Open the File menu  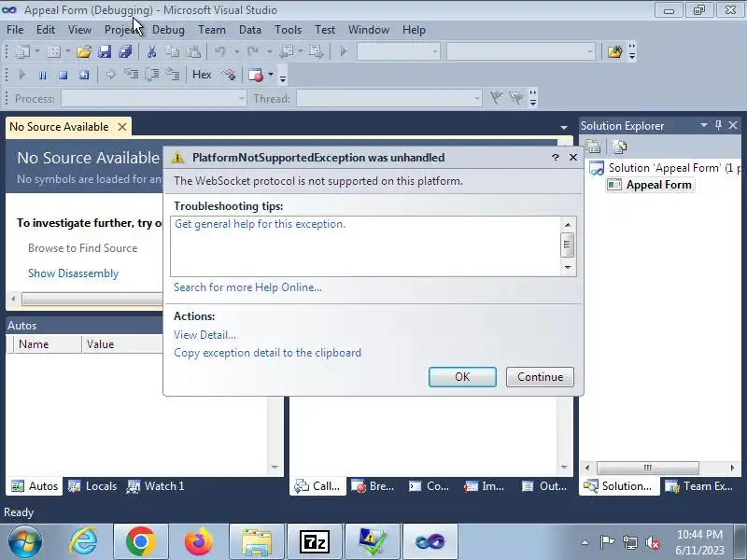click(15, 30)
